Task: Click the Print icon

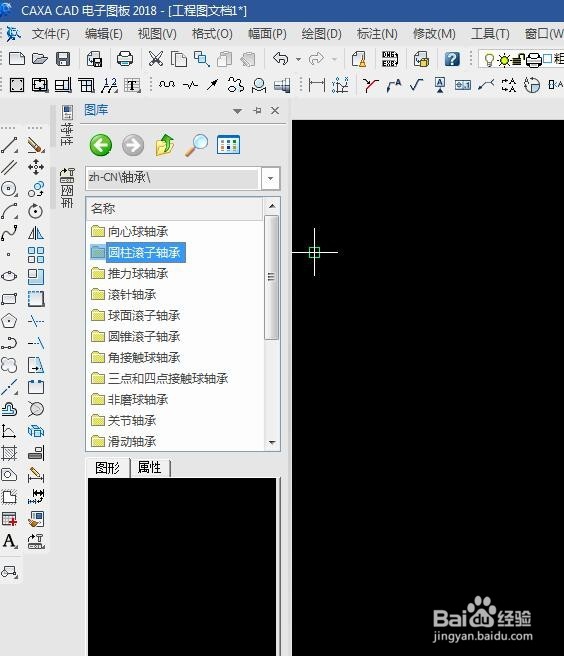Action: click(x=125, y=59)
